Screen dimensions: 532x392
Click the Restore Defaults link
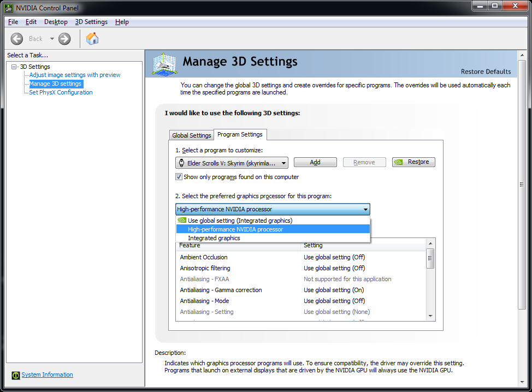[x=486, y=72]
